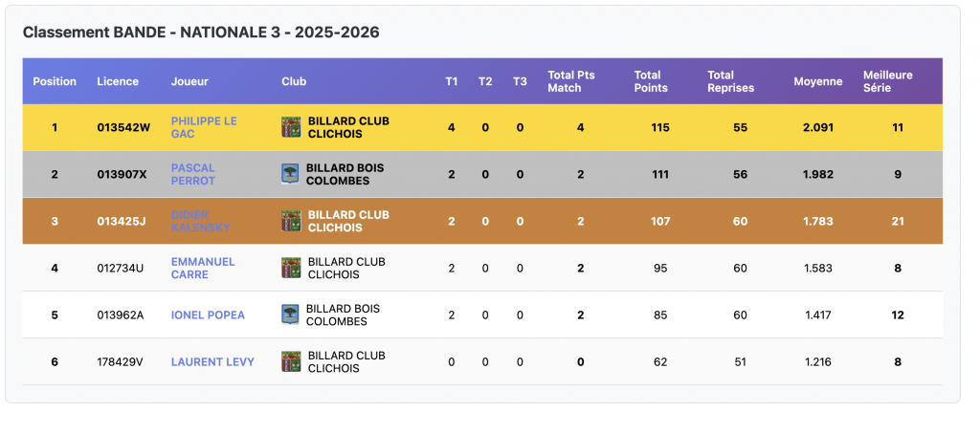The width and height of the screenshot is (980, 434).
Task: Click the Classement BANDE Nationale 3 title
Action: [201, 33]
